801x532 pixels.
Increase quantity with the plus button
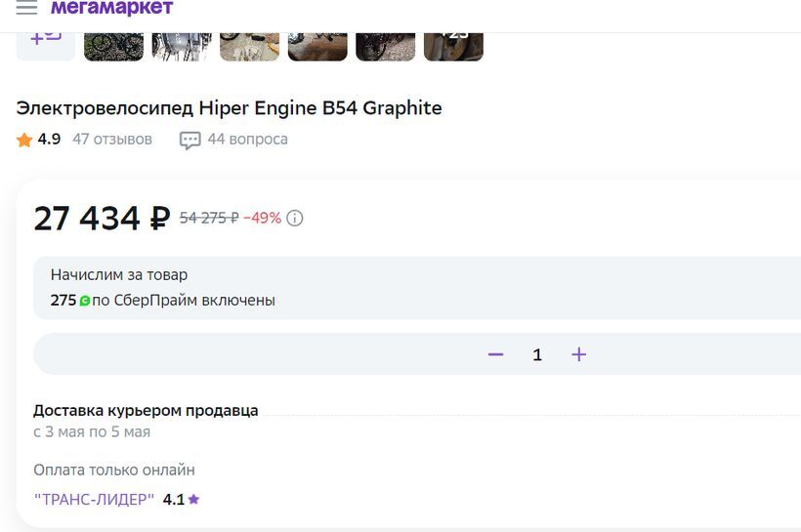[579, 354]
